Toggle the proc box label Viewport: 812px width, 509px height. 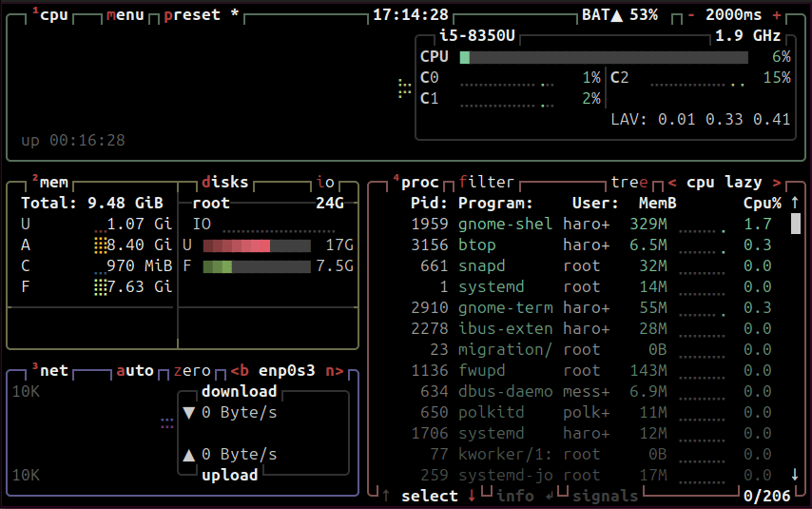tap(416, 183)
